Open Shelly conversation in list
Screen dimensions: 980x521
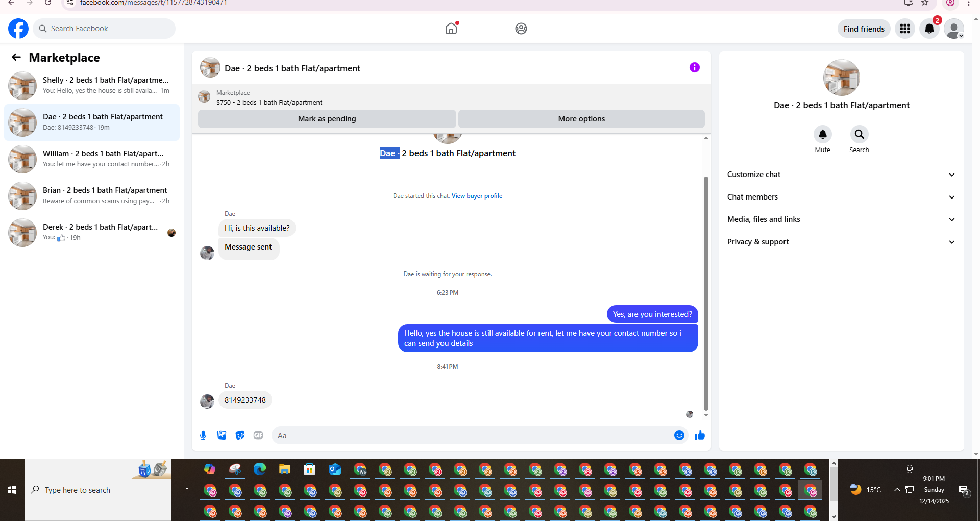92,85
